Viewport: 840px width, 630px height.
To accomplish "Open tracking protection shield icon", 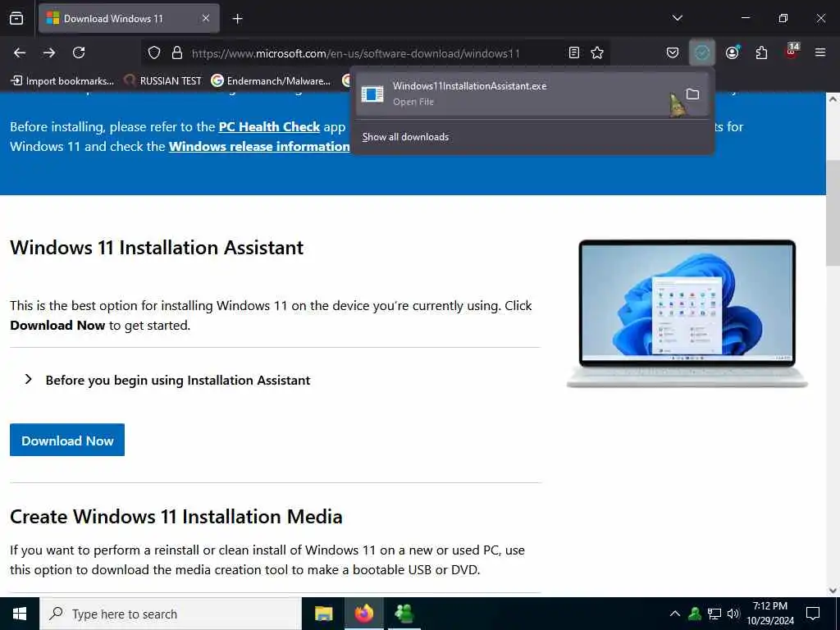I will pyautogui.click(x=154, y=52).
